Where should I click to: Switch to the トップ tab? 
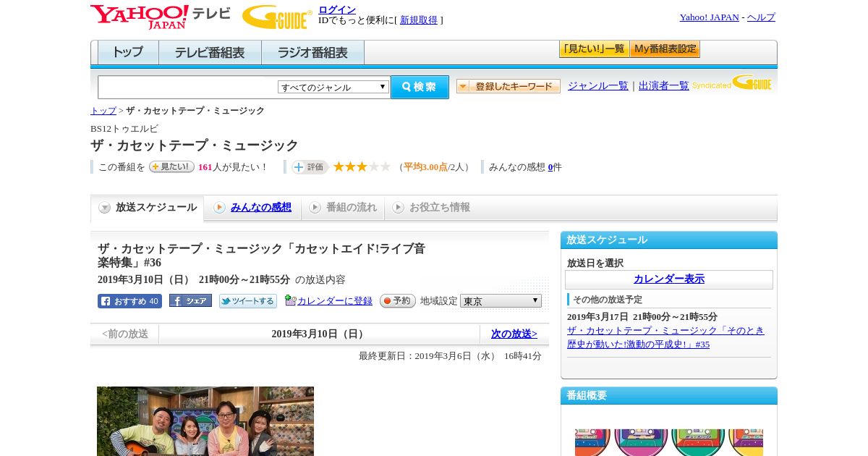(x=128, y=53)
